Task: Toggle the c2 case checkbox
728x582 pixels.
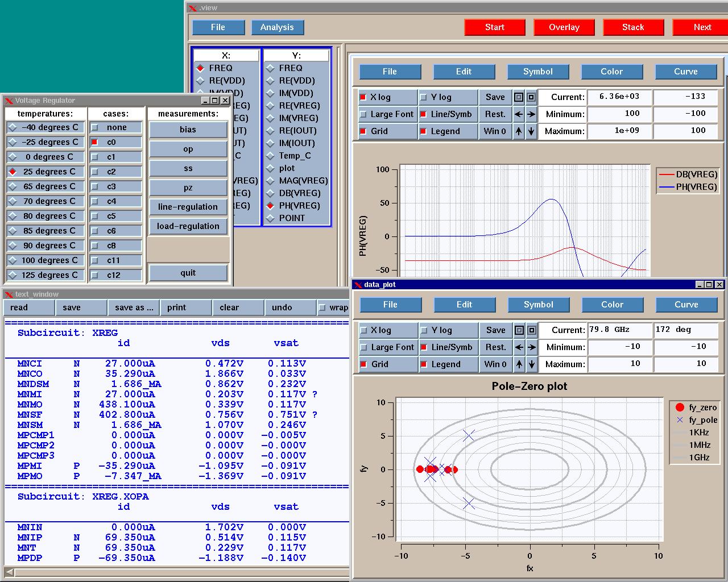Action: pyautogui.click(x=95, y=172)
